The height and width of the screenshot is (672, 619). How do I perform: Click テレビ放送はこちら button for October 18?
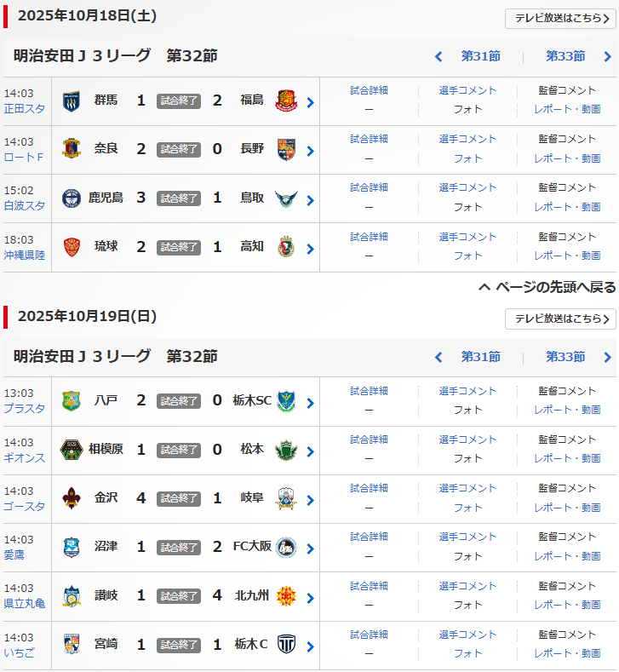560,19
